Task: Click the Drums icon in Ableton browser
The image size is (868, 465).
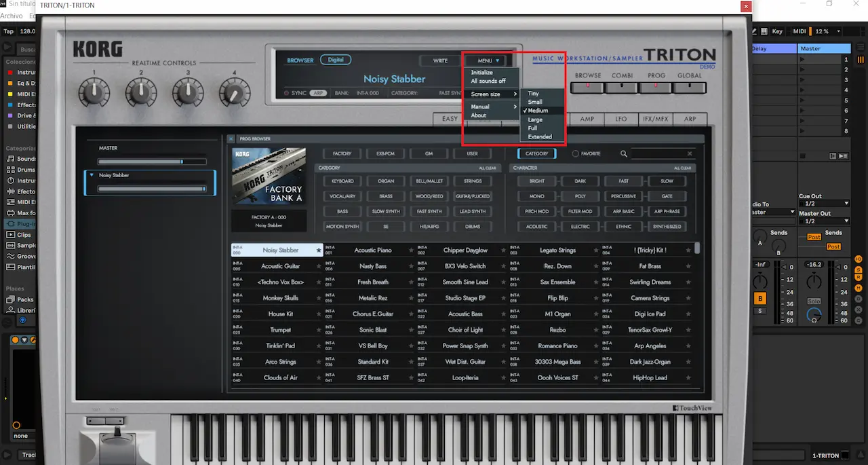Action: [x=10, y=170]
